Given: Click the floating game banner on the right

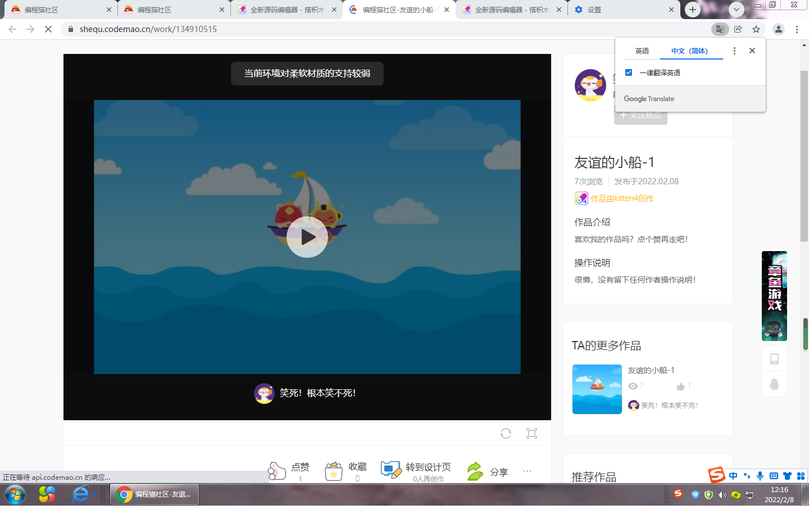Looking at the screenshot, I should tap(774, 296).
